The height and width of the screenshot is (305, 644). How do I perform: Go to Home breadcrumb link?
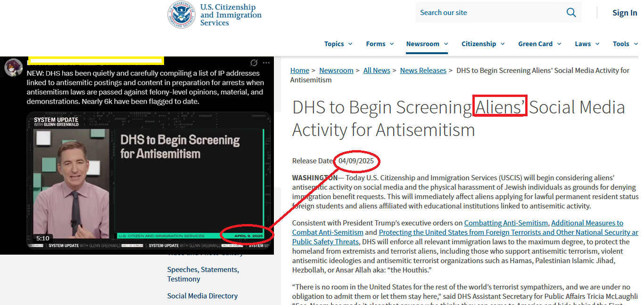(x=300, y=71)
